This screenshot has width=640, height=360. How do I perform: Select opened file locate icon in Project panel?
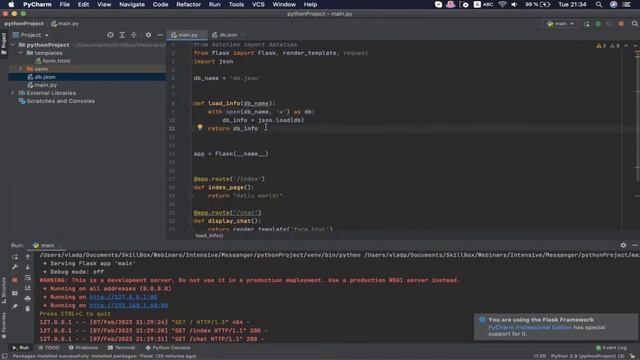pyautogui.click(x=110, y=35)
